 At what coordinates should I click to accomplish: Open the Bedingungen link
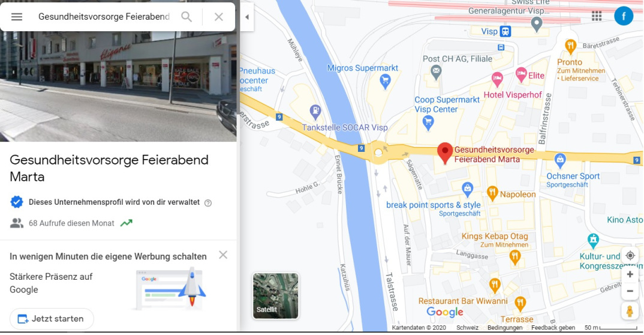pos(505,328)
